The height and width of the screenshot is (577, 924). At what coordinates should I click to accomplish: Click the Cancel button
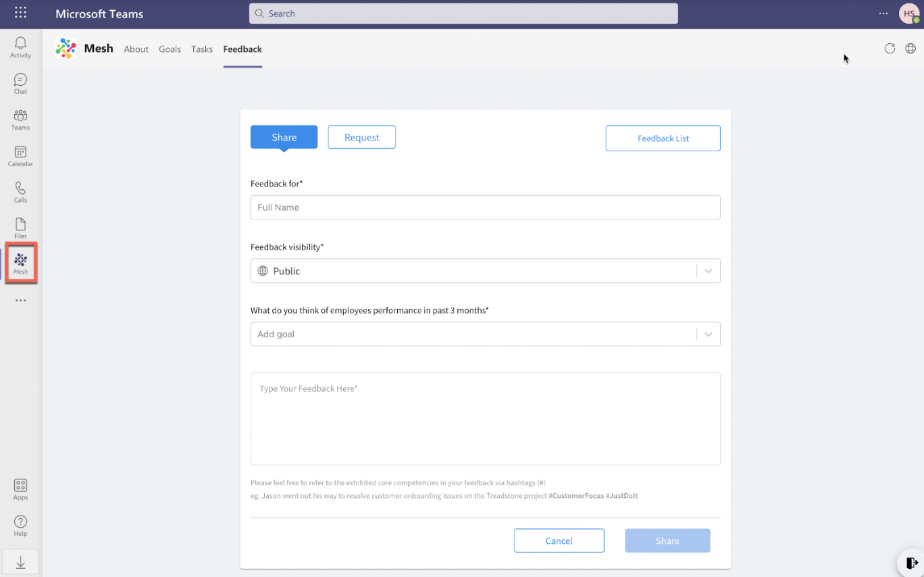pos(559,541)
